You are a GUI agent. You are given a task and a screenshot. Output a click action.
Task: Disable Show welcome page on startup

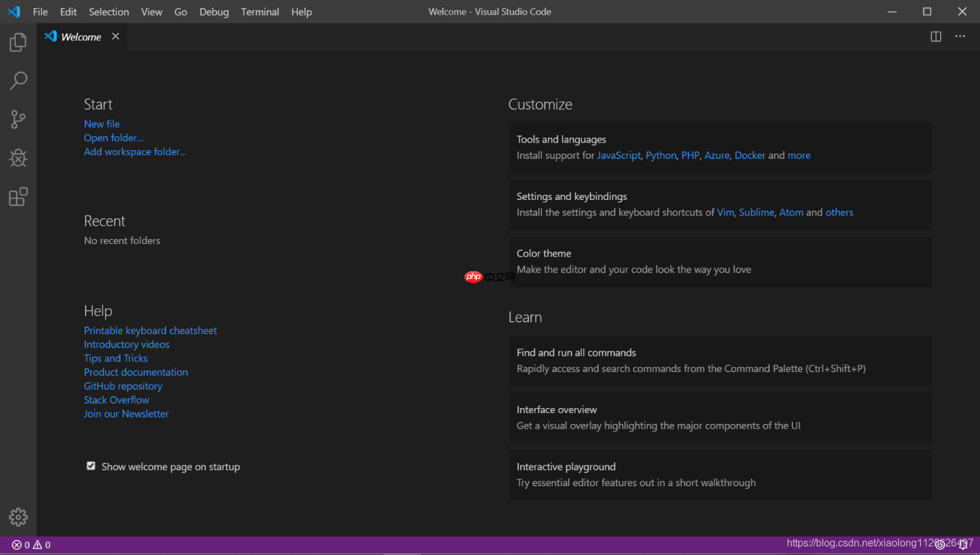click(91, 465)
